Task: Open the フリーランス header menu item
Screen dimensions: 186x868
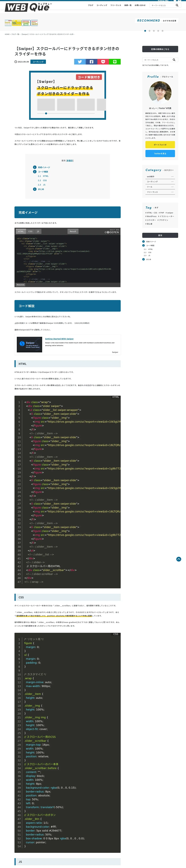Action: tap(115, 5)
